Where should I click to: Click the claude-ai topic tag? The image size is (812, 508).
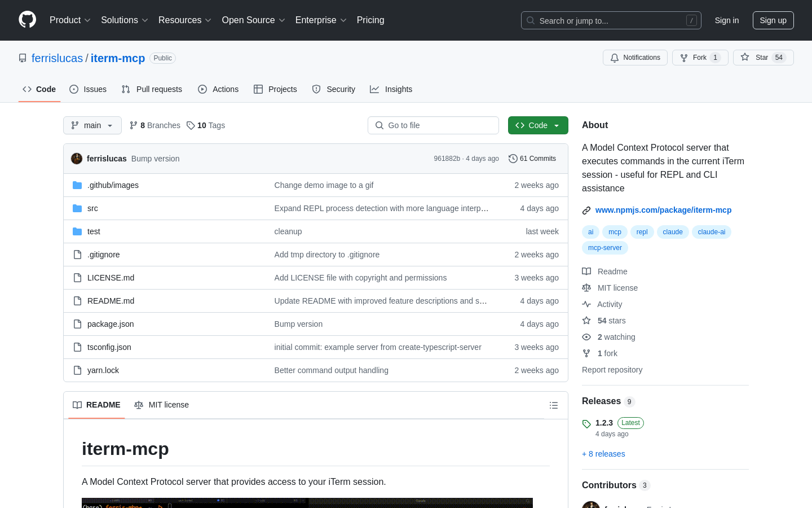click(712, 232)
